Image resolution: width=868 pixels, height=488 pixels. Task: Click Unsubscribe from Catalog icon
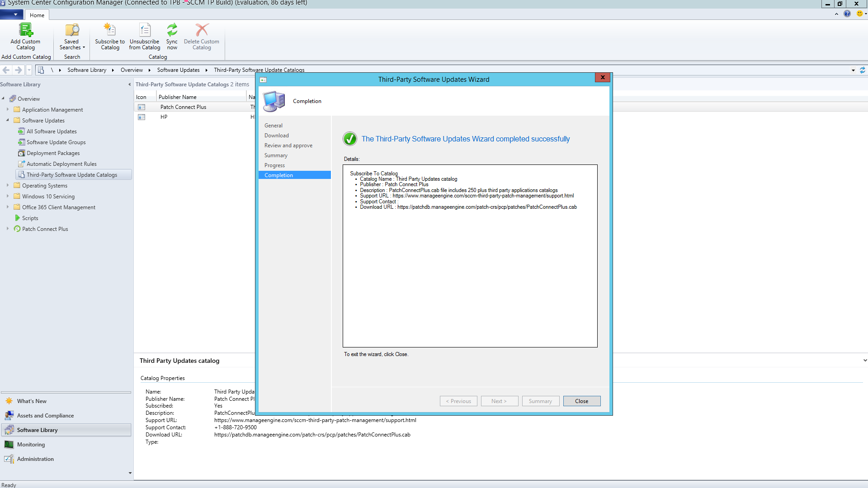145,30
